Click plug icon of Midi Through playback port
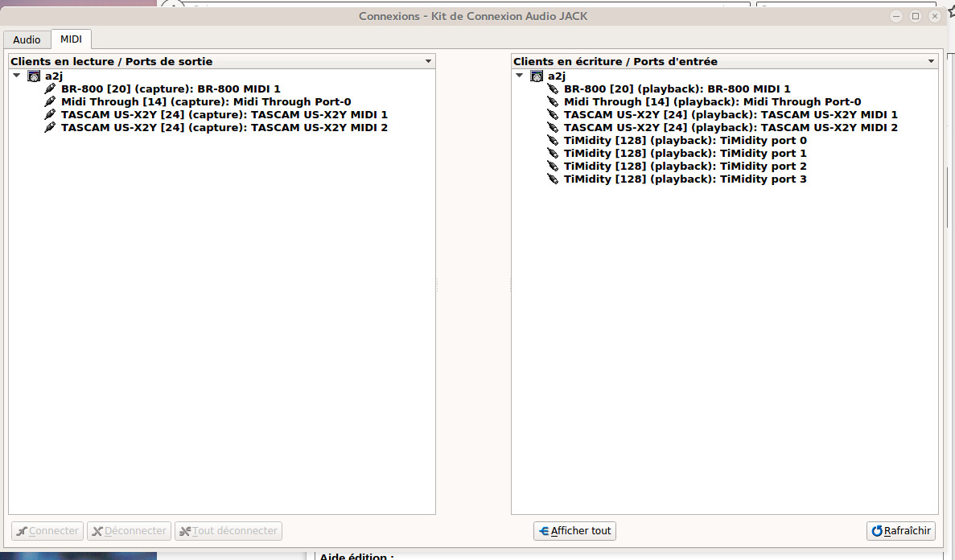 [x=553, y=101]
